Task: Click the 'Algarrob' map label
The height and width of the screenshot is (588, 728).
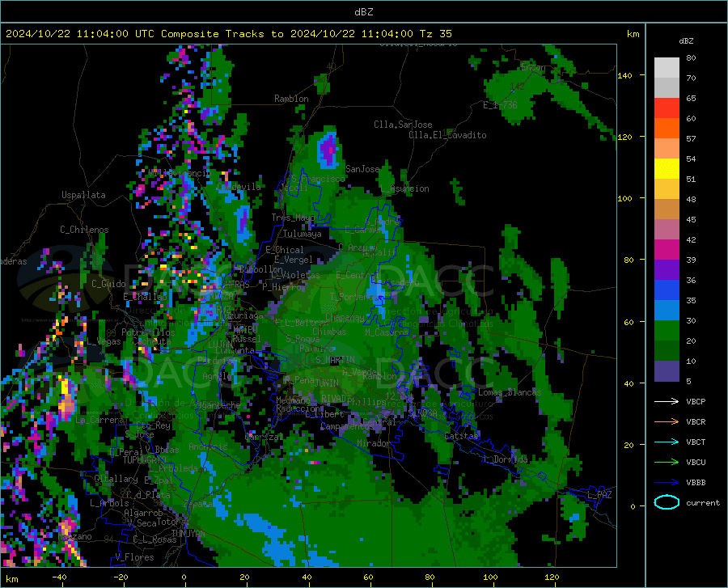Action: click(x=143, y=513)
